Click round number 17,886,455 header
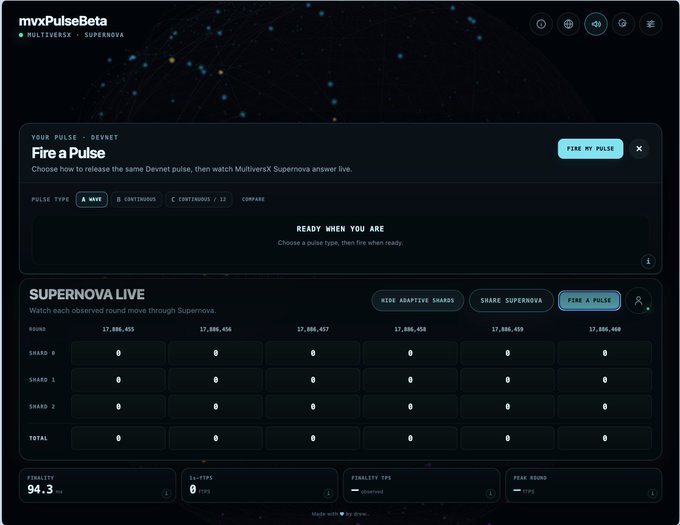680x525 pixels. click(x=118, y=329)
